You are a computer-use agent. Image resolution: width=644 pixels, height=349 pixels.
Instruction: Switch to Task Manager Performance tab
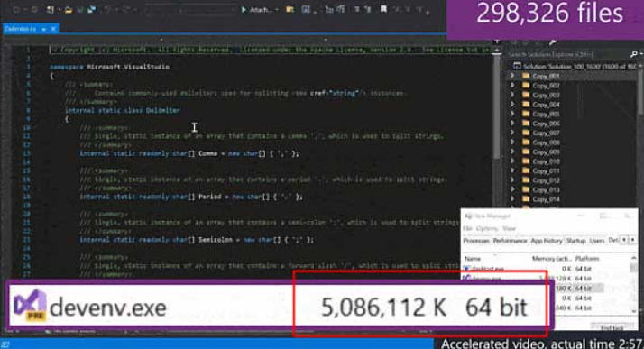point(510,241)
